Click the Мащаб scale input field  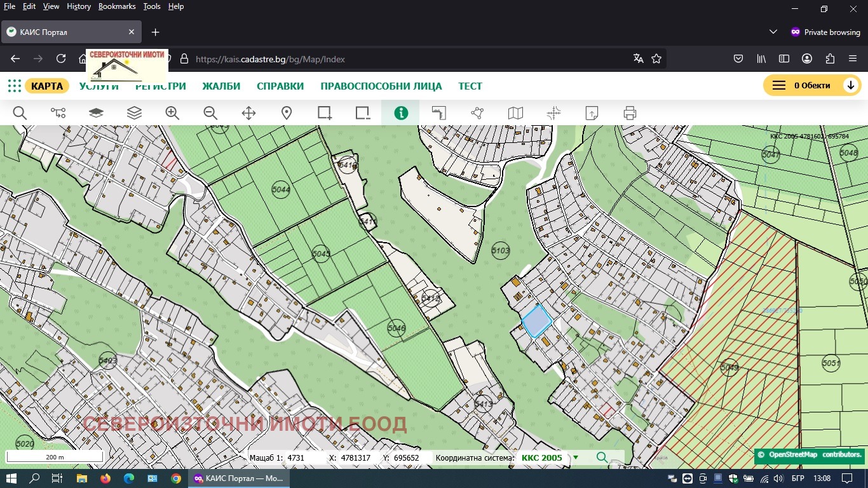pyautogui.click(x=304, y=457)
